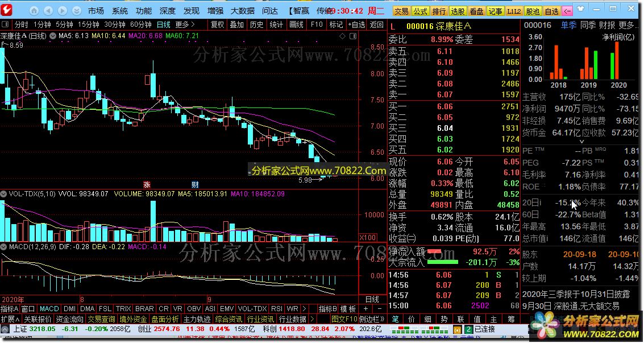Open the 深康佳A chart settings dropdown
Image resolution: width=644 pixels, height=343 pixels.
tap(52, 36)
